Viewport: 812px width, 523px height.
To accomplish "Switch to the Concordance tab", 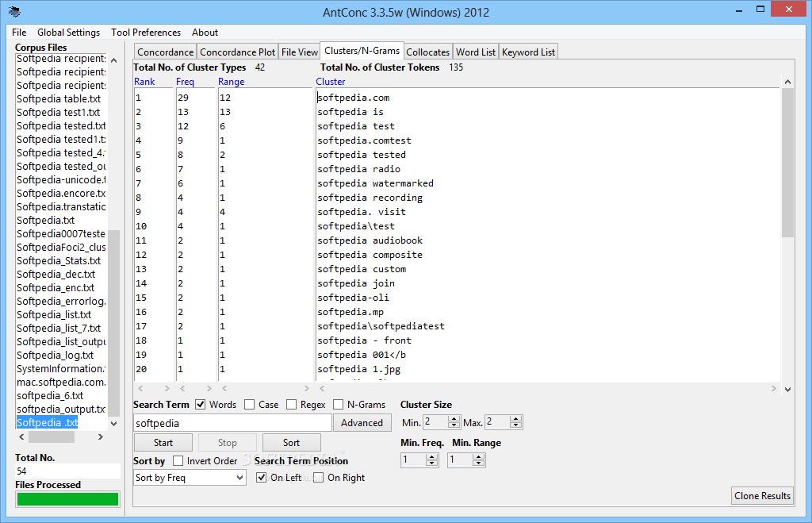I will (x=165, y=52).
